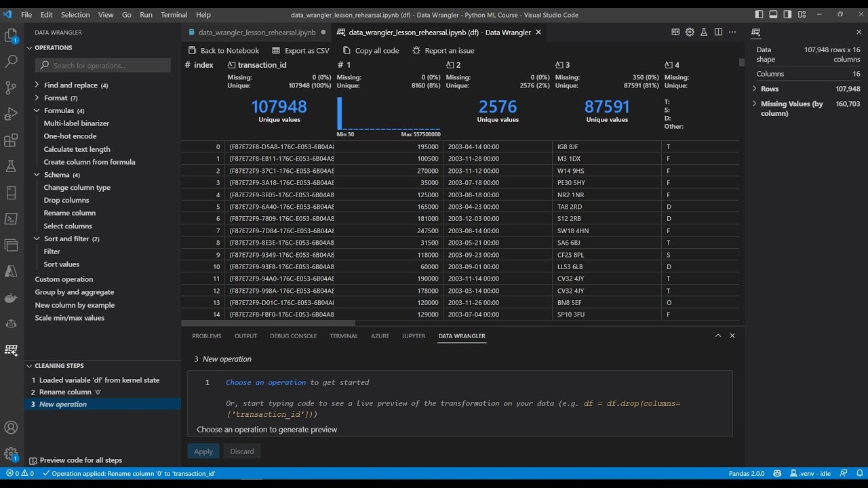Open the Testing flask view
Image resolution: width=868 pixels, height=488 pixels.
pos(11,167)
